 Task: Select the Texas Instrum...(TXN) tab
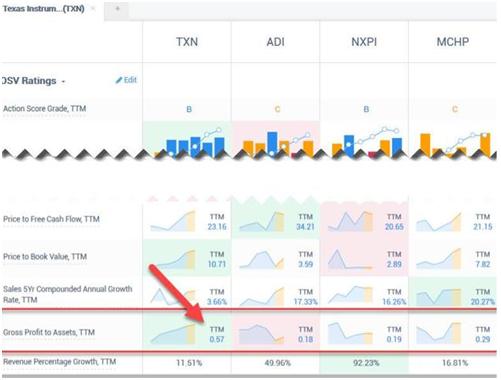point(43,9)
